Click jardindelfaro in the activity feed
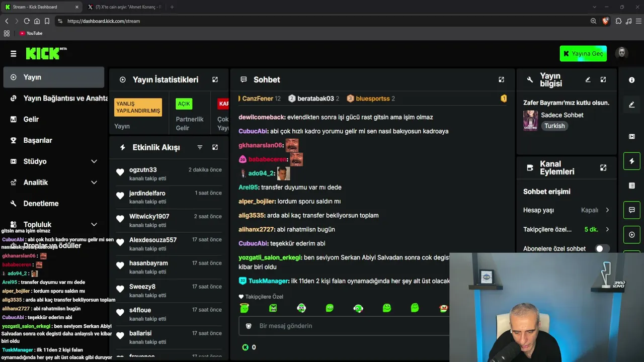This screenshot has height=362, width=644. click(147, 193)
